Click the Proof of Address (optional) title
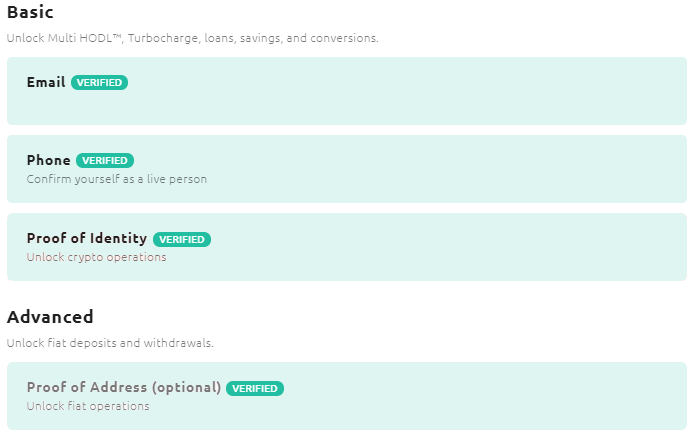 click(124, 387)
